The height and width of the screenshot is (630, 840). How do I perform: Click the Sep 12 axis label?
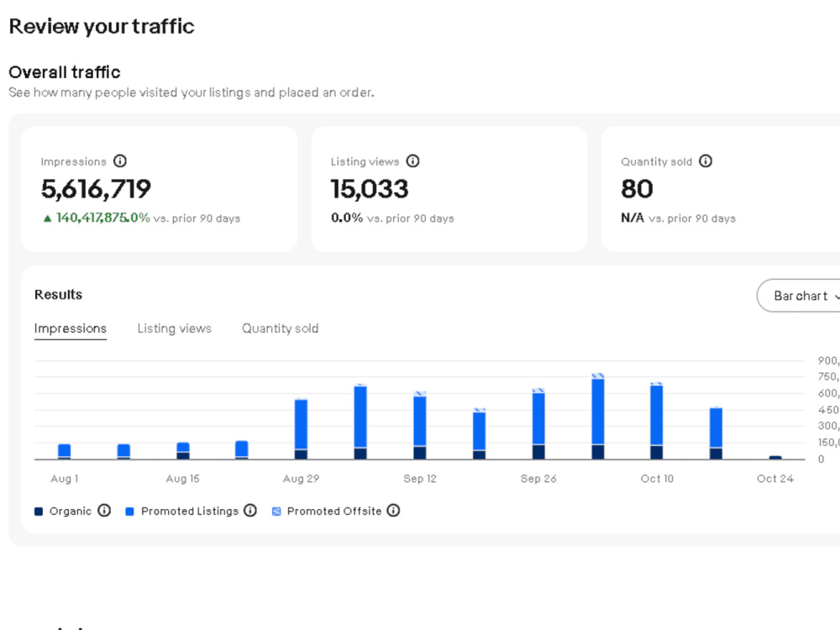(x=420, y=479)
